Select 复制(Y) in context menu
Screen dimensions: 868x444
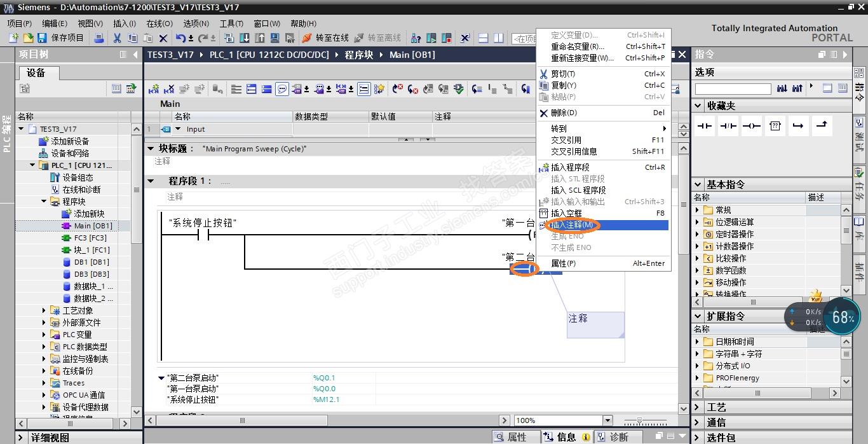(603, 85)
